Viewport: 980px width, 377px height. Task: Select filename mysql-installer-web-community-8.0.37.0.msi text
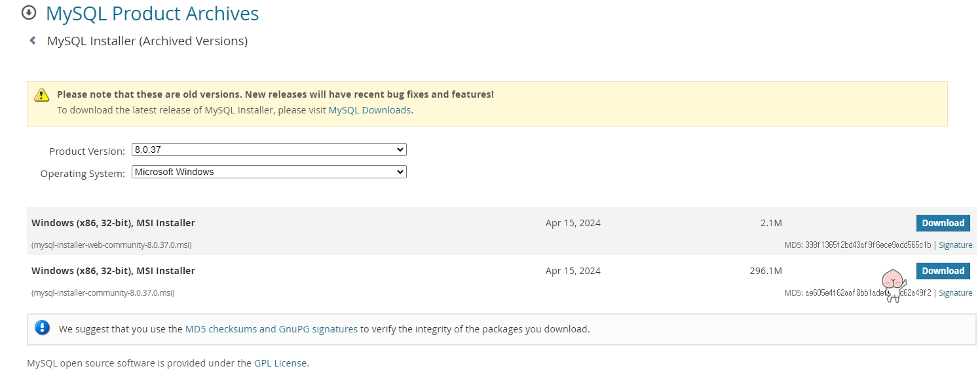[x=111, y=245]
